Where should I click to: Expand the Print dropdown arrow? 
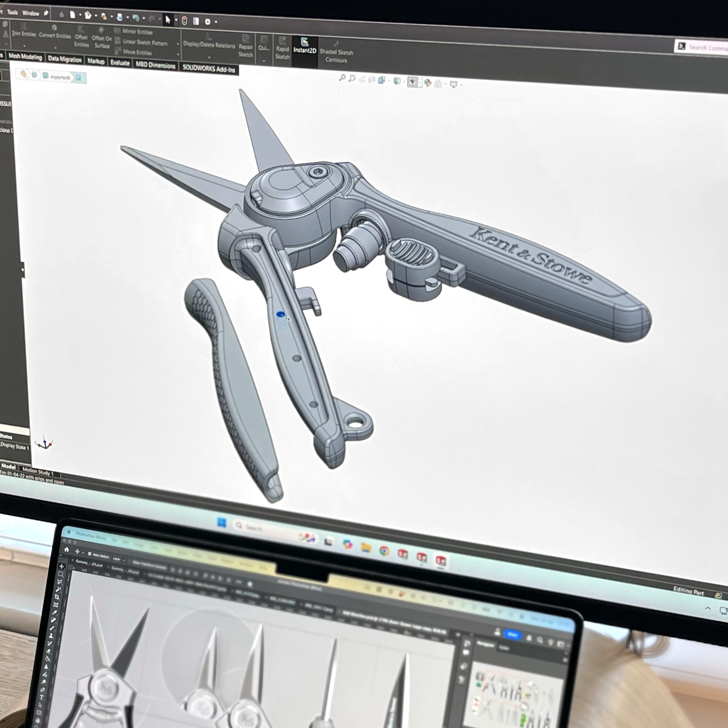pos(127,17)
